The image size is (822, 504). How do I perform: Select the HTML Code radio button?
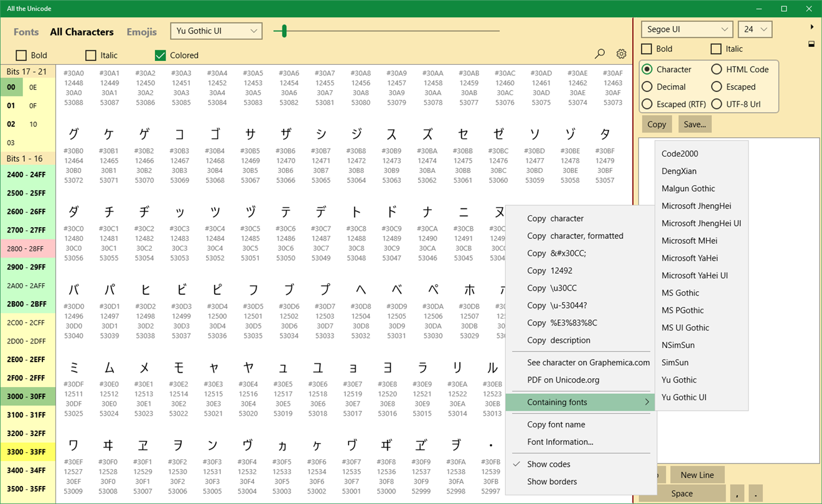[x=717, y=70]
